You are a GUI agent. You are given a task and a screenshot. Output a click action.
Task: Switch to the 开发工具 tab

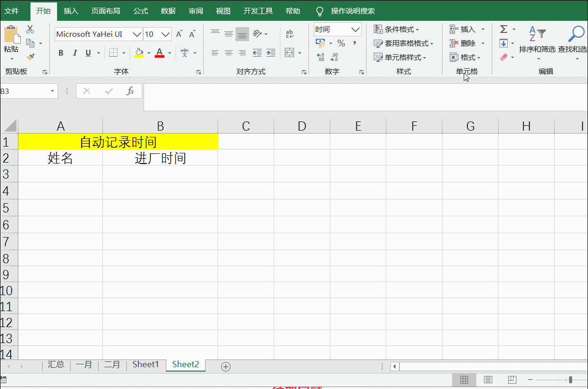point(258,11)
